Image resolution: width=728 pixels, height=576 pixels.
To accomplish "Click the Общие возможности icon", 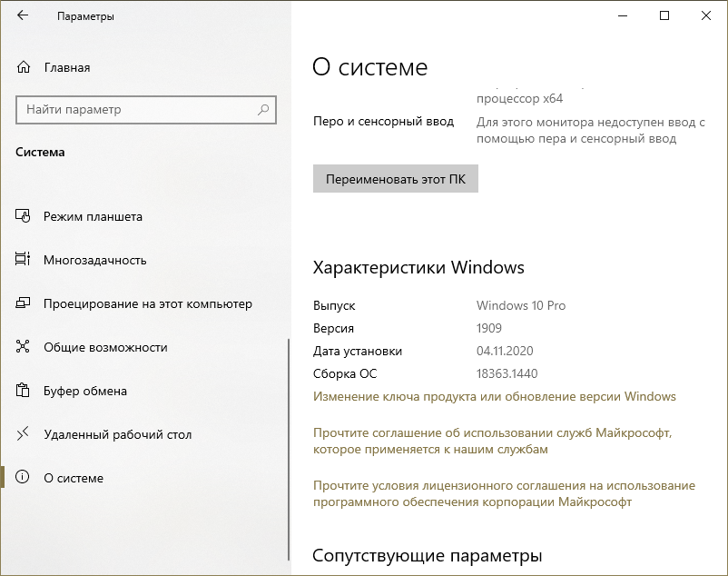I will click(24, 348).
